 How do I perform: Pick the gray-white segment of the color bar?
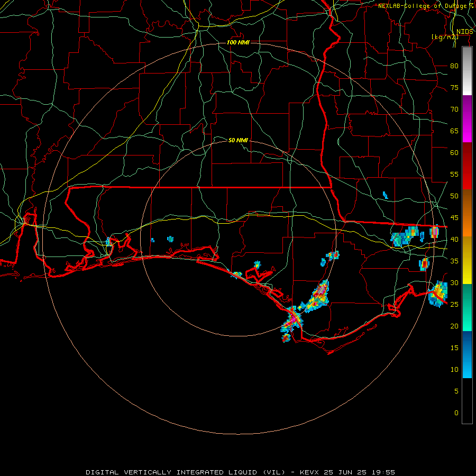[x=467, y=71]
